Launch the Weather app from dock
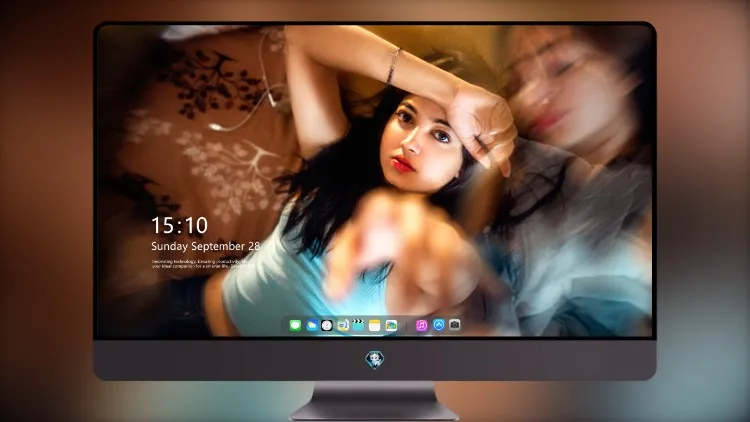Image resolution: width=750 pixels, height=422 pixels. (x=311, y=326)
